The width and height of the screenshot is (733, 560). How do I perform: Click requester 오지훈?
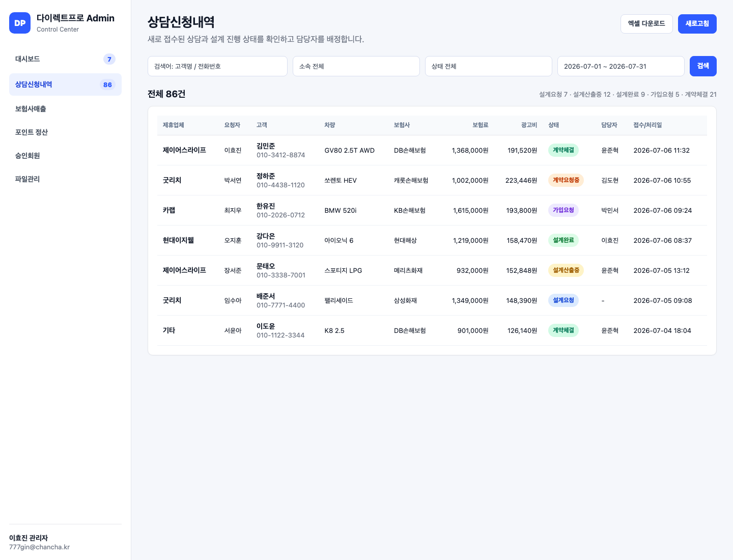[x=233, y=241]
